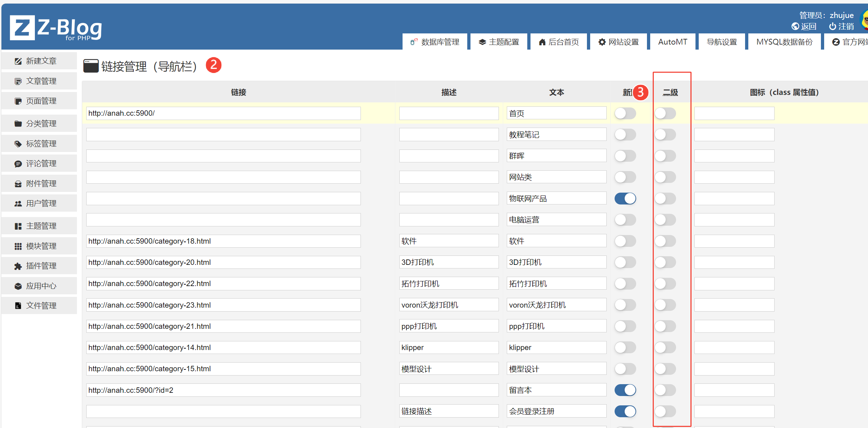This screenshot has width=868, height=428.
Task: Disable new window for 物联网产品 row
Action: coord(625,198)
